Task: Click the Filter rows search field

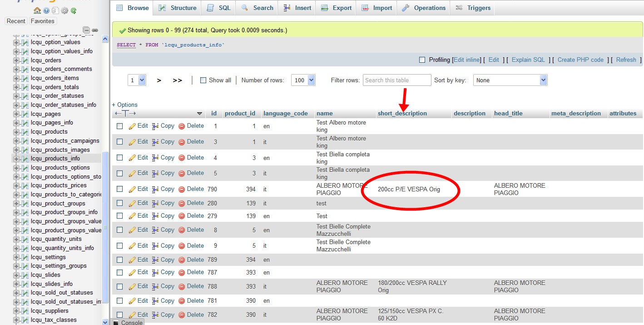Action: pos(396,80)
